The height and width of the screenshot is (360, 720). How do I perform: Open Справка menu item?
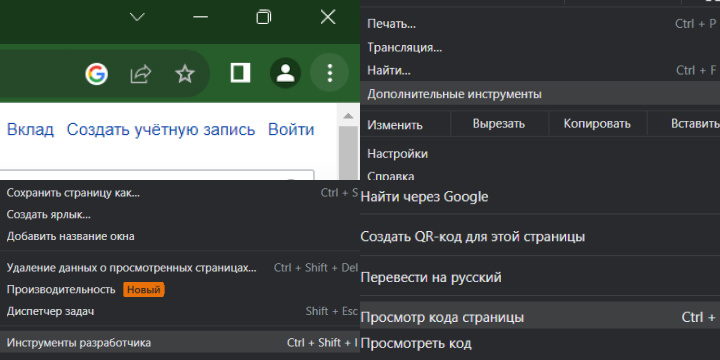click(x=540, y=174)
